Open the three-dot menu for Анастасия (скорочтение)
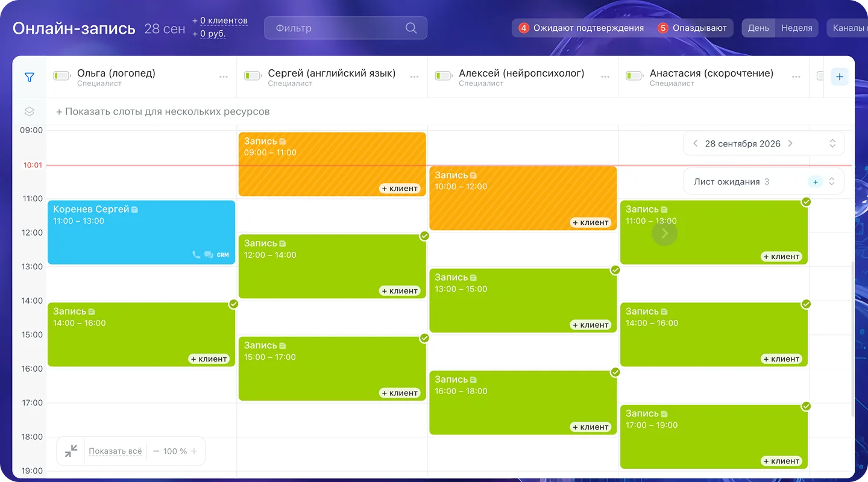 [x=796, y=77]
